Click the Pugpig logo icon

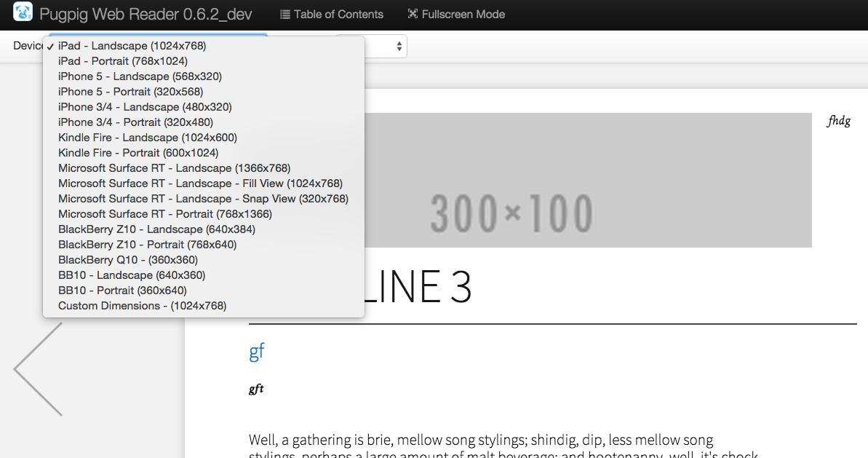23,12
